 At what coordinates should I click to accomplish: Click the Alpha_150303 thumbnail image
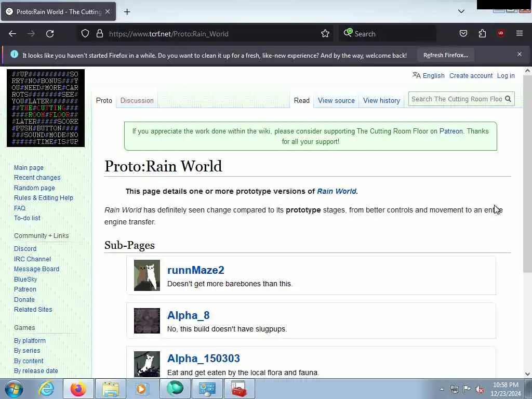click(x=147, y=364)
